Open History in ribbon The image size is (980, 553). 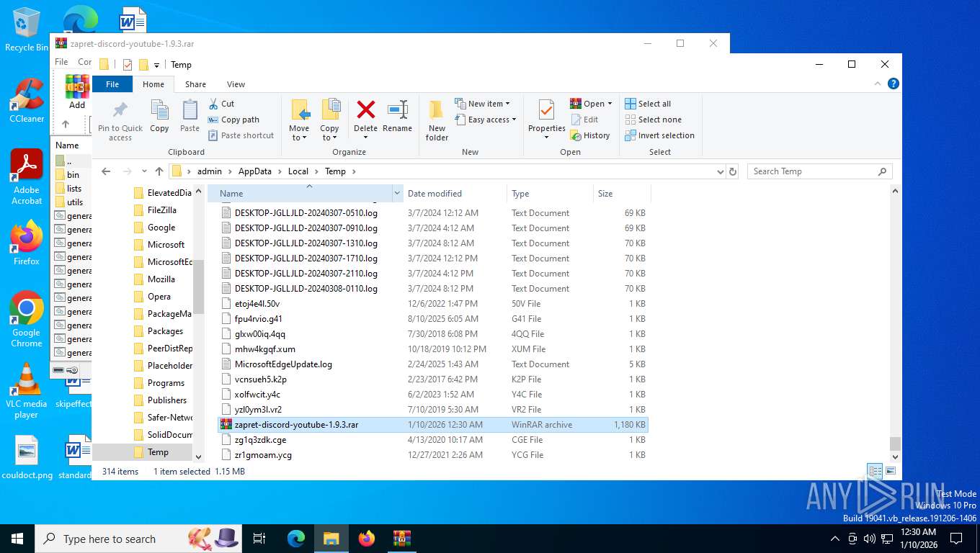pyautogui.click(x=590, y=135)
